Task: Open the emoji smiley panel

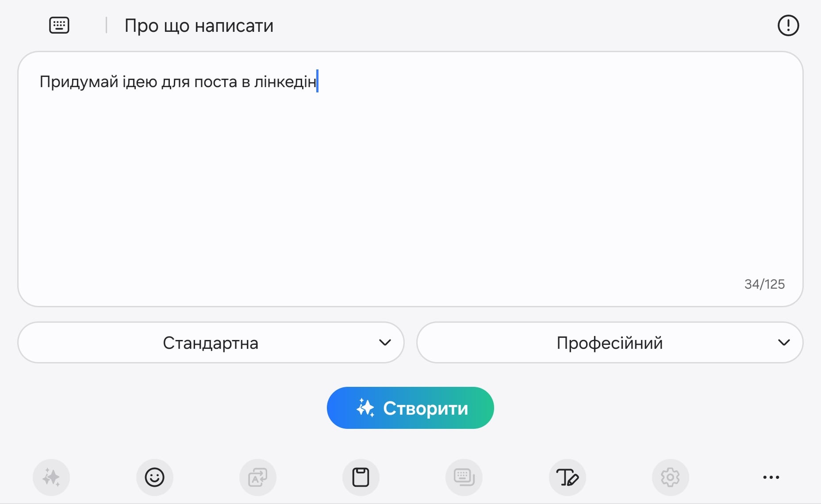Action: point(154,477)
